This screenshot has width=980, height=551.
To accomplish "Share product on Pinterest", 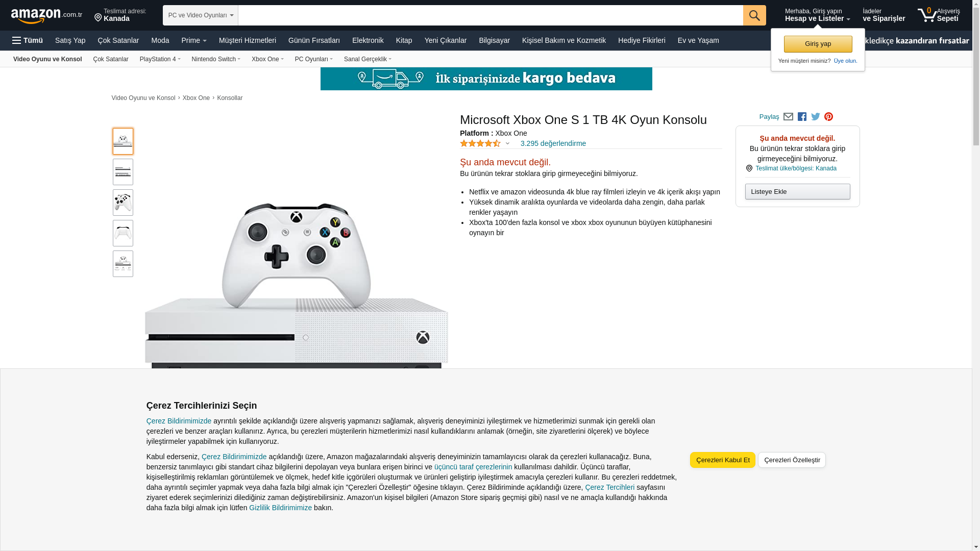I will [828, 117].
